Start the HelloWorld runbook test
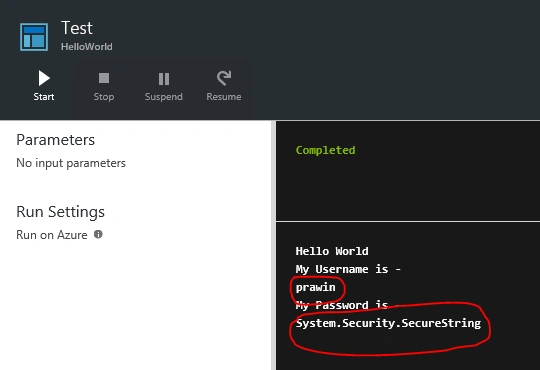The image size is (540, 370). tap(44, 85)
